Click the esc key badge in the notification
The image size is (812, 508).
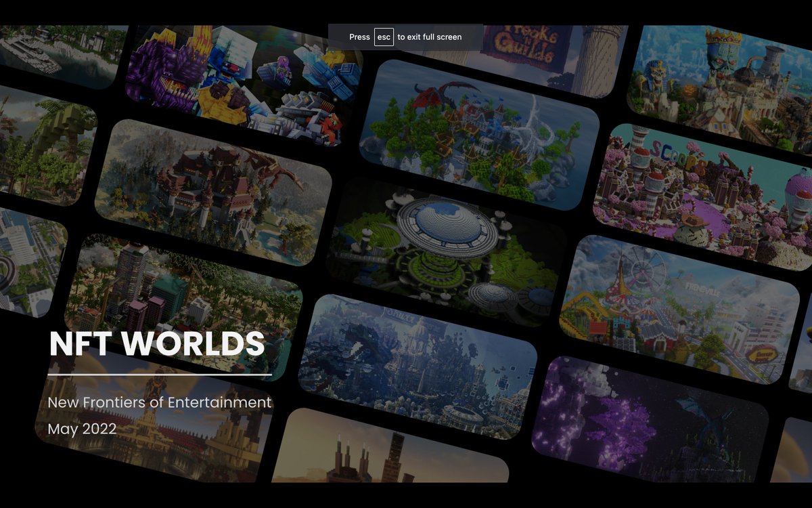coord(384,37)
